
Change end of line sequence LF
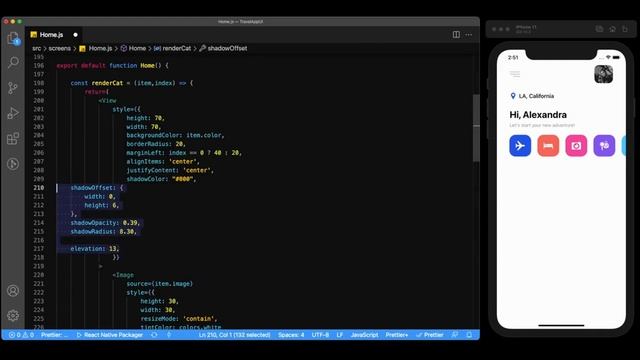tap(340, 335)
